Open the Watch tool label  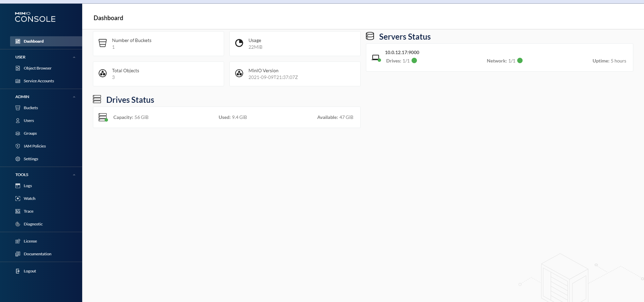pyautogui.click(x=30, y=199)
